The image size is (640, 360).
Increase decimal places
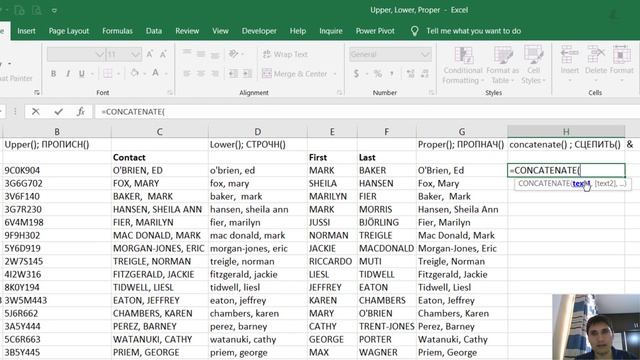pos(411,74)
